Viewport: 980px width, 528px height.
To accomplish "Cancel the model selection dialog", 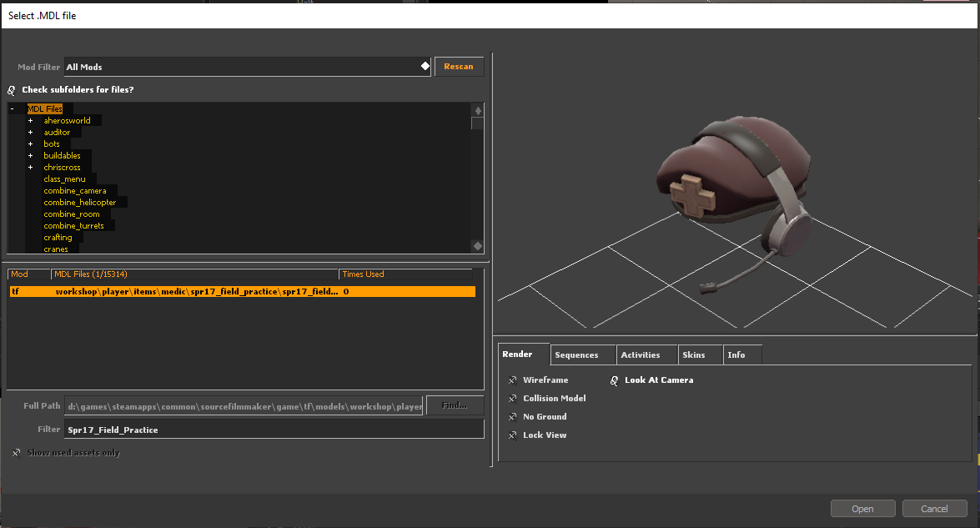I will pos(934,509).
